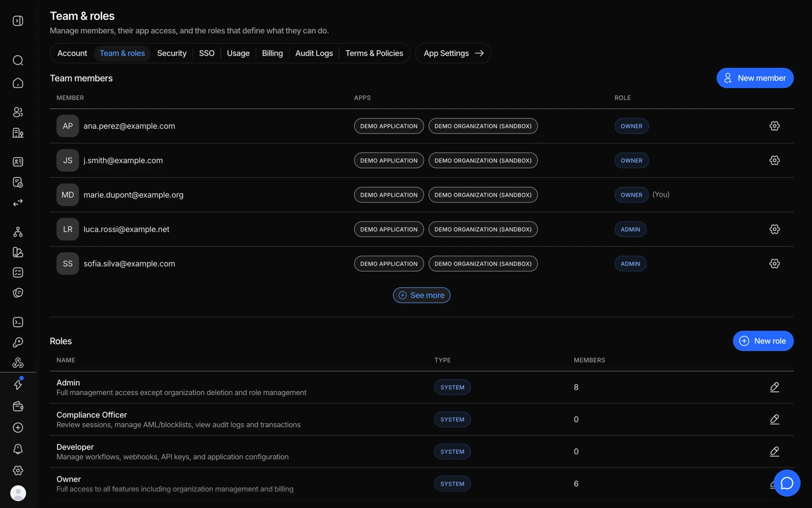Open the workflows hierarchy sidebar icon
Screen dimensions: 812x508
[18, 232]
